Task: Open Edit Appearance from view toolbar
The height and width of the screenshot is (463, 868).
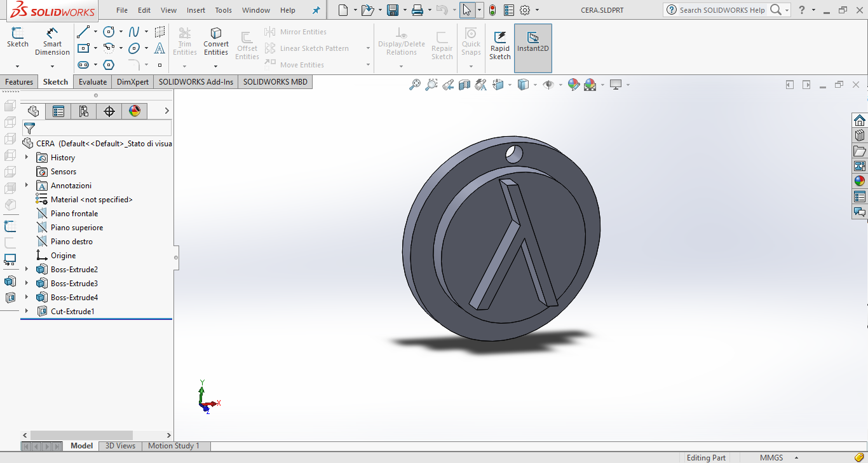Action: tap(574, 85)
